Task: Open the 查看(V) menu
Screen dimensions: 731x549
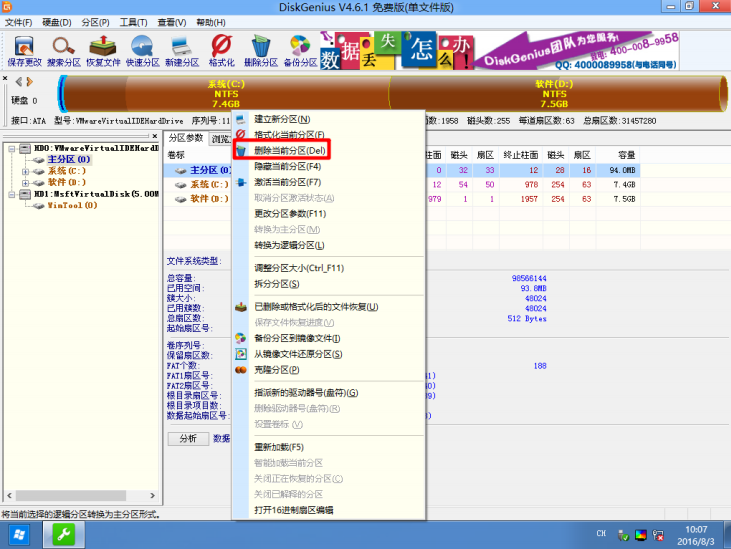Action: click(x=172, y=22)
